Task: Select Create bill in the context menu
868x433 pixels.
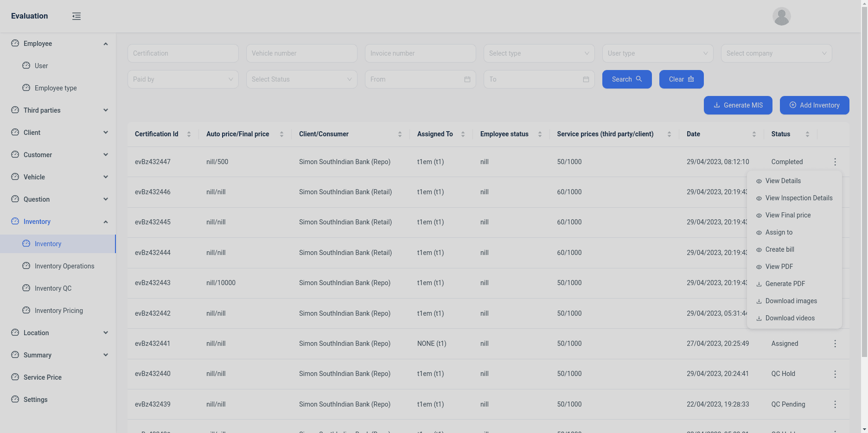Action: [x=794, y=249]
